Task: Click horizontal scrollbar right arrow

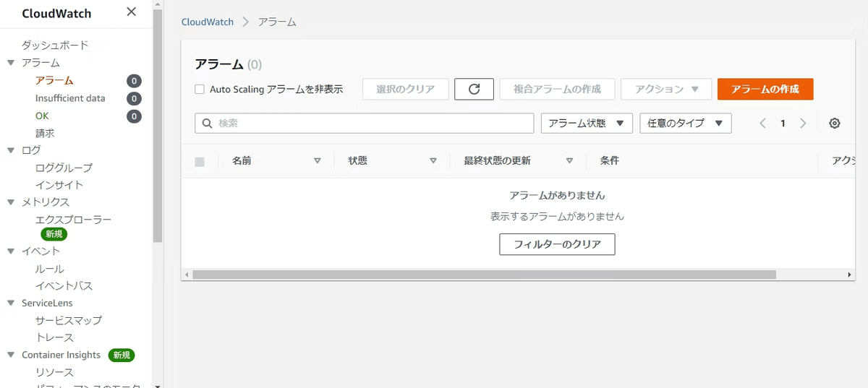Action: pos(851,275)
